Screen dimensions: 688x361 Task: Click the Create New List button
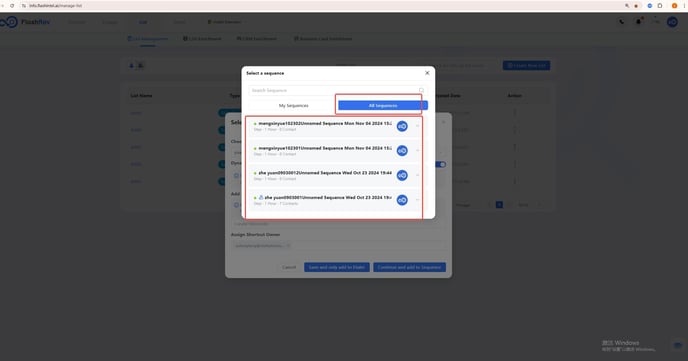[x=526, y=65]
